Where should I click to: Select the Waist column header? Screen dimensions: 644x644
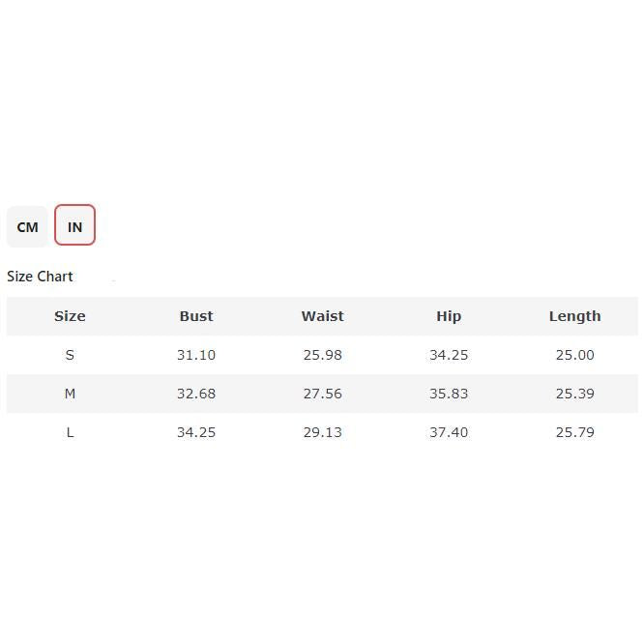(x=322, y=316)
